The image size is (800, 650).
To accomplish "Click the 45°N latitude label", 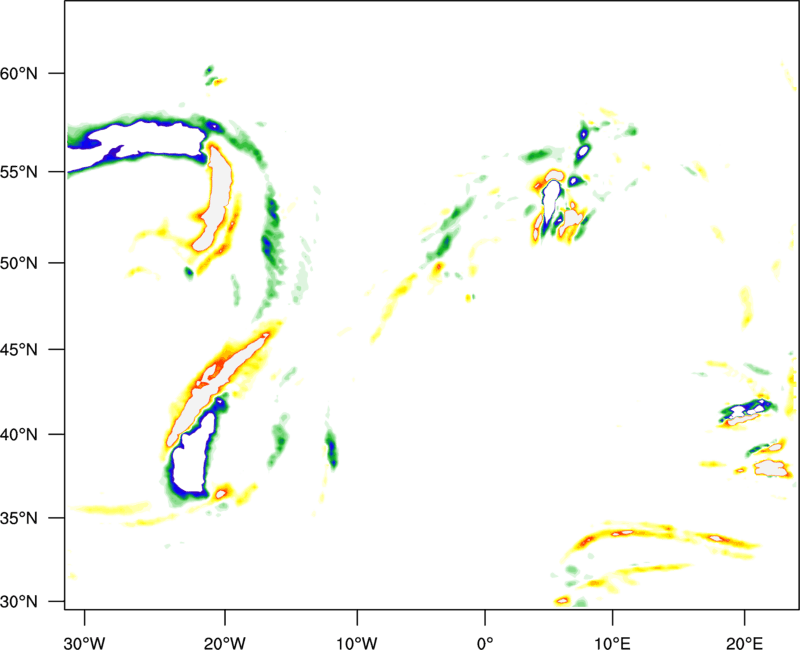I will 19,350.
